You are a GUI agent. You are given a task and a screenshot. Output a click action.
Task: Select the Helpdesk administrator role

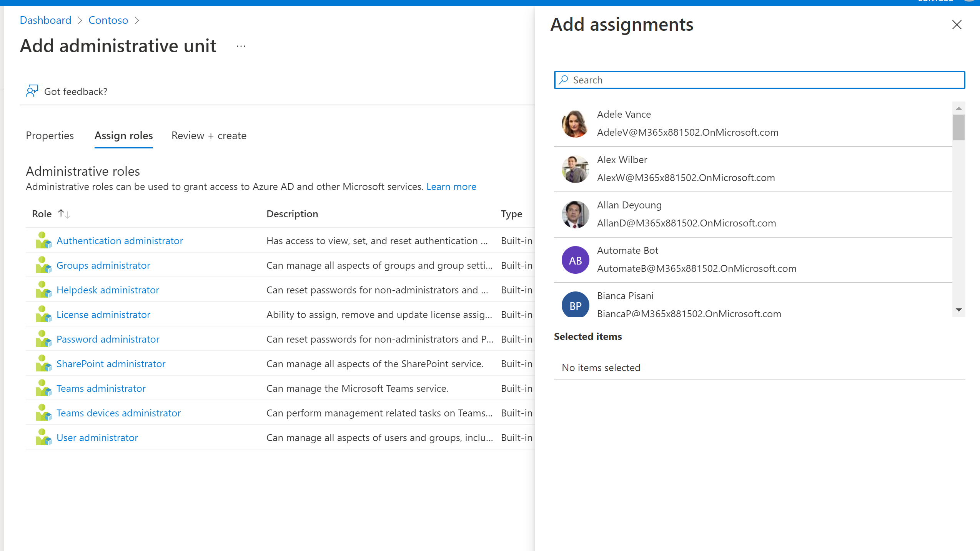pyautogui.click(x=108, y=290)
